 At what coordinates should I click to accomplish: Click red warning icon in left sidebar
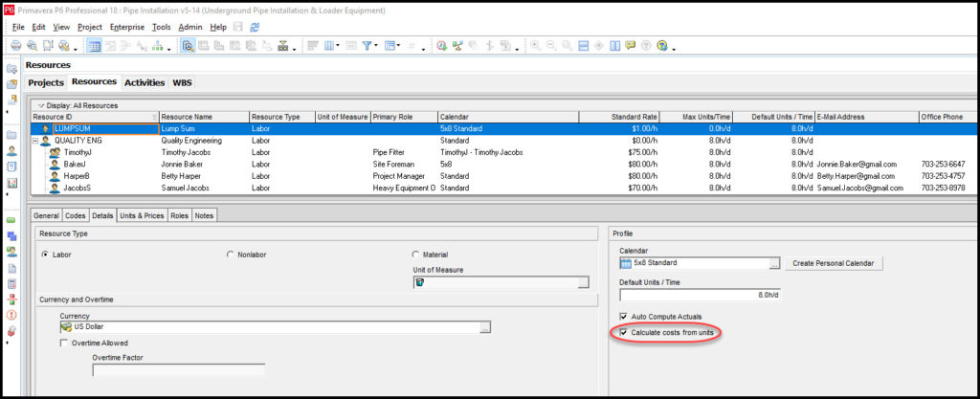[x=12, y=314]
